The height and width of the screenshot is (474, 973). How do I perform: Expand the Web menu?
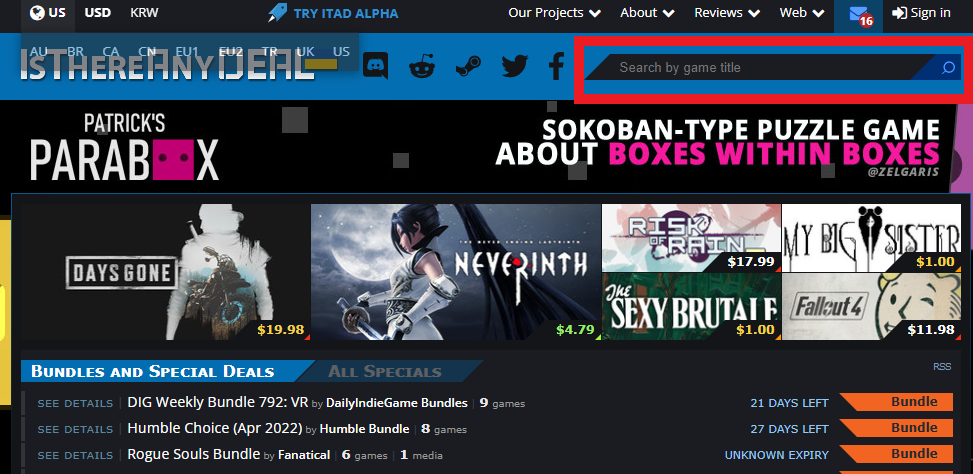[x=802, y=12]
